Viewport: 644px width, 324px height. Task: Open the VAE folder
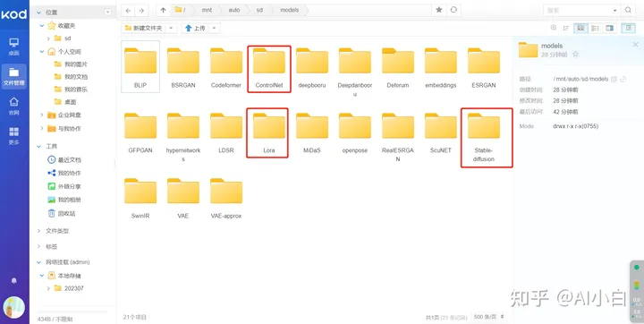(183, 199)
